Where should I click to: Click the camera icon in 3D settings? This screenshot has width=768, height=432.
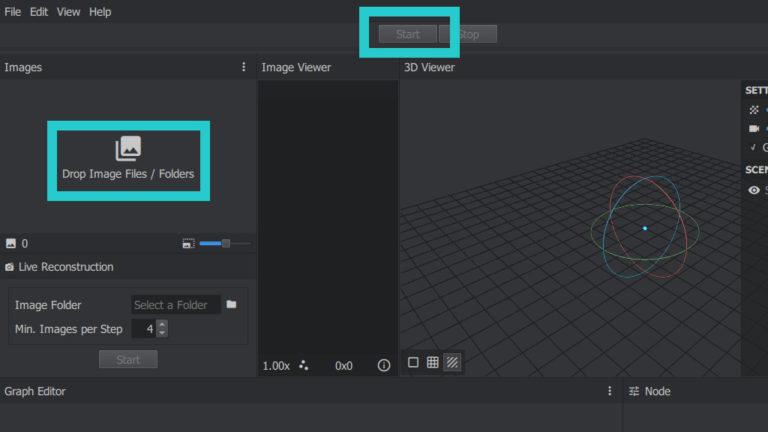click(754, 128)
